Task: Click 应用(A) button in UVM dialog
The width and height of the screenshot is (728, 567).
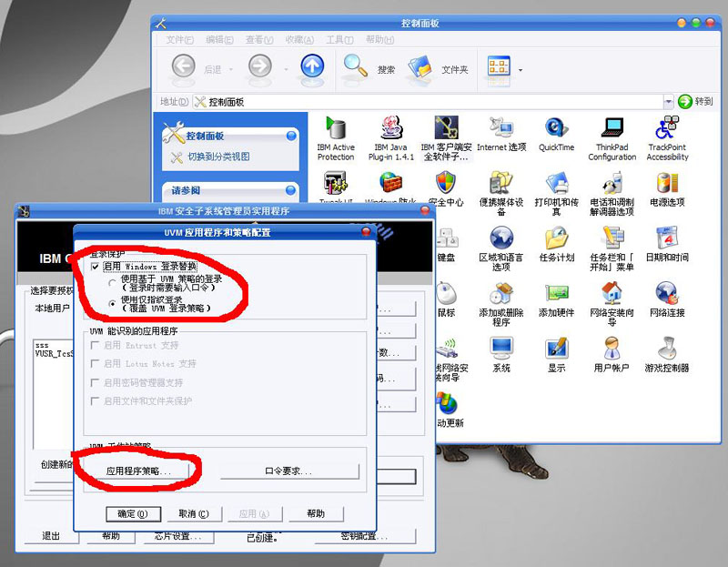Action: pyautogui.click(x=255, y=514)
